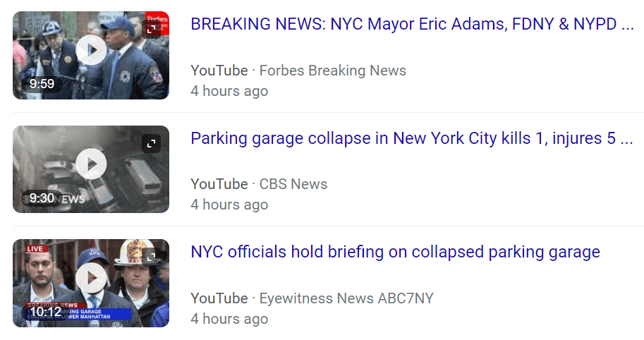Click the 10:12 duration badge
Image resolution: width=644 pixels, height=340 pixels.
click(x=46, y=312)
